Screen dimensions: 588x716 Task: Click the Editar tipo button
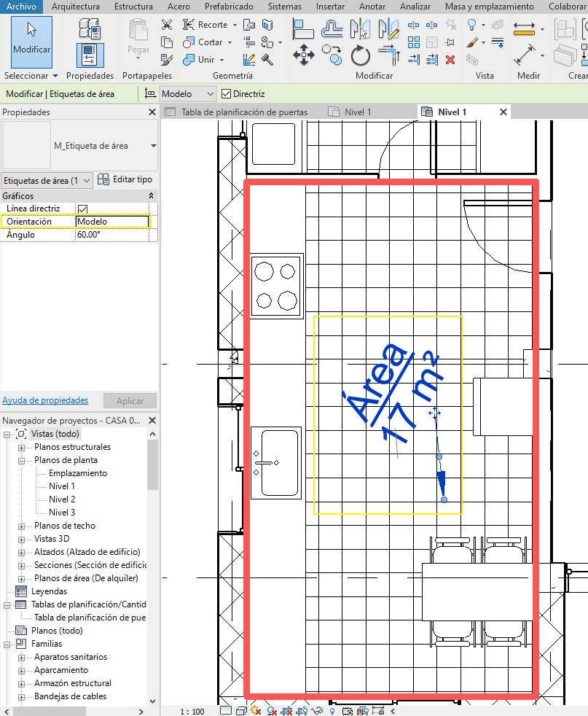(125, 179)
